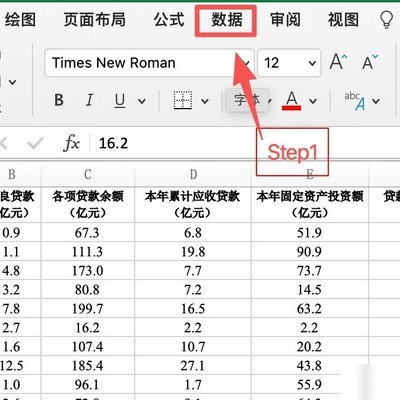
Task: Select the 公式 ribbon tab
Action: pos(169,19)
